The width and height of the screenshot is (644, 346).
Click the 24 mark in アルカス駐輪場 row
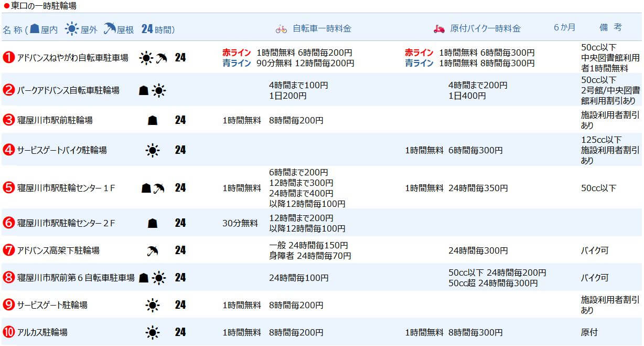point(180,332)
